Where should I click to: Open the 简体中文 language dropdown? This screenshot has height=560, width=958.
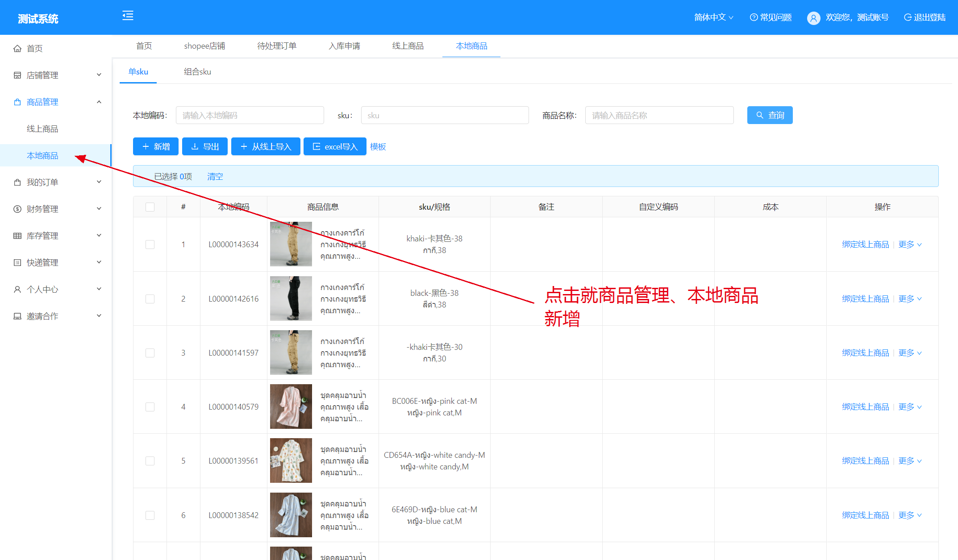(x=713, y=17)
